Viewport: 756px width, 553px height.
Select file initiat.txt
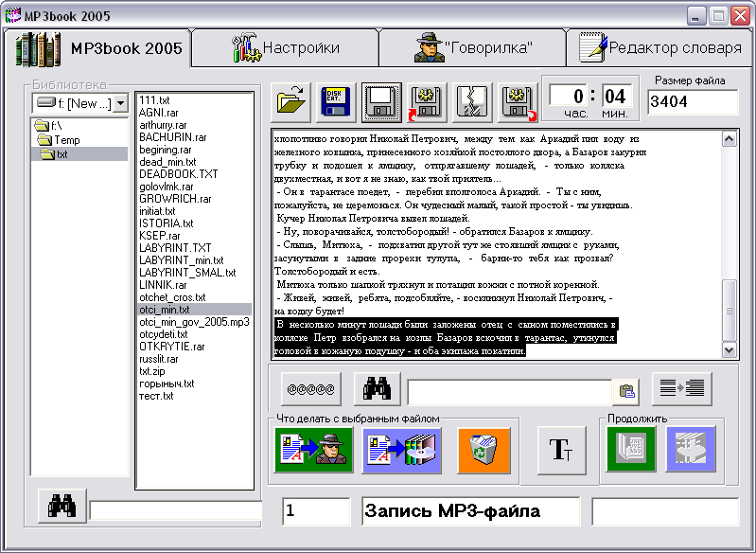tap(157, 211)
